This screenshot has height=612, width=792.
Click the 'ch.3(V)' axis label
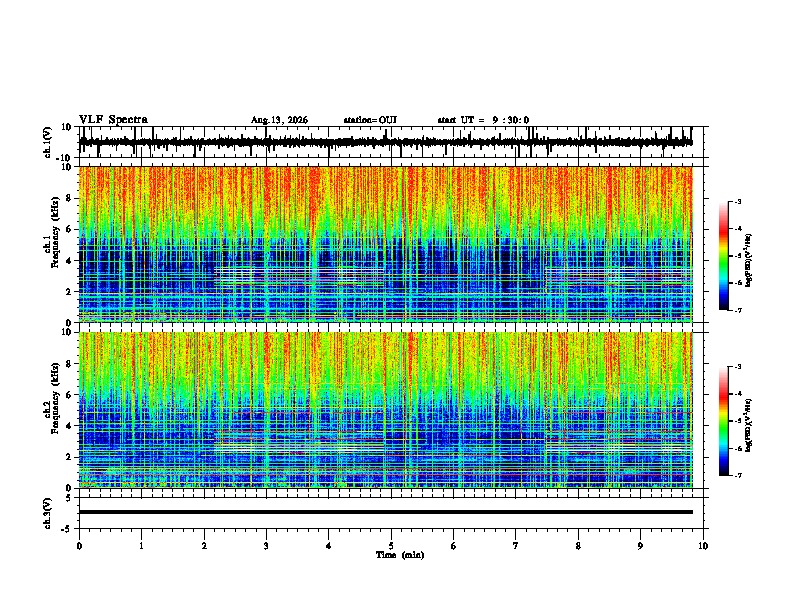(x=48, y=513)
